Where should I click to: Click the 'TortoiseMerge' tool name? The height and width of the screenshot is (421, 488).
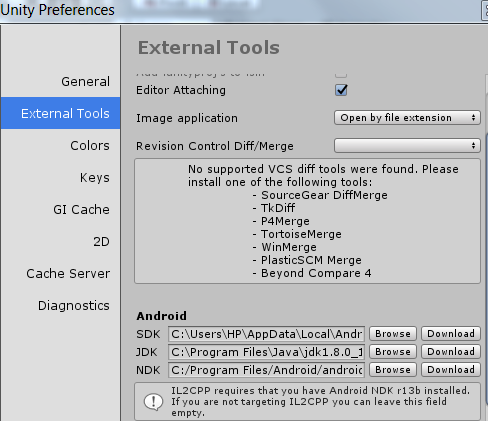(x=301, y=234)
